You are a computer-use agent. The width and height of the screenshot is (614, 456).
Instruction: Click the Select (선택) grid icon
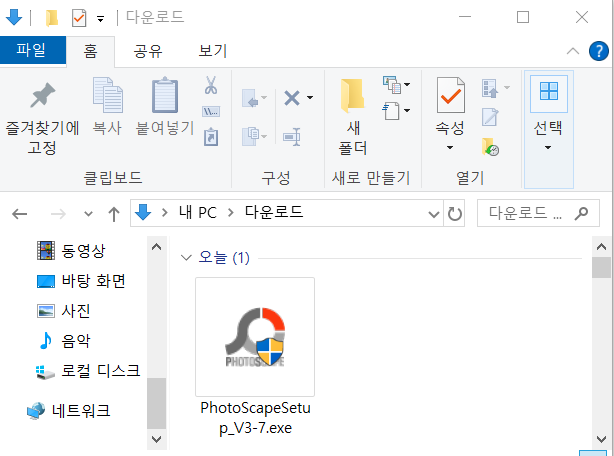pos(549,91)
